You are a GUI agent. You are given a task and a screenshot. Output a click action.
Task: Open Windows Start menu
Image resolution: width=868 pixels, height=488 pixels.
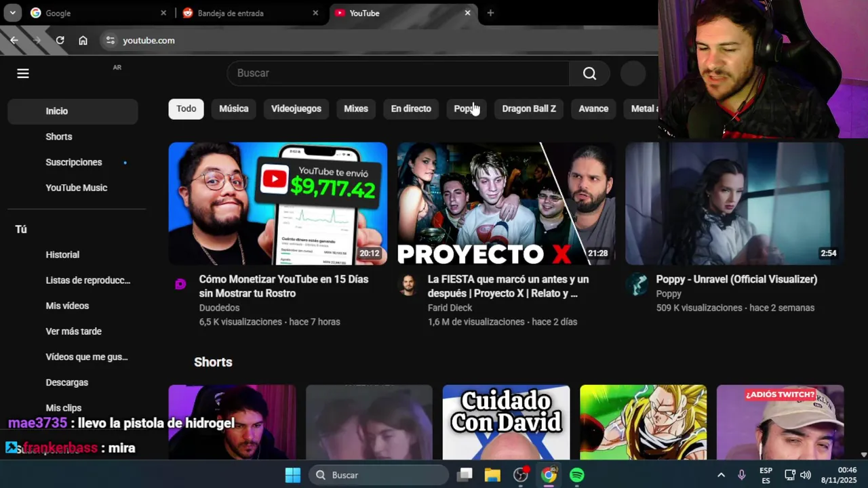[x=293, y=475]
